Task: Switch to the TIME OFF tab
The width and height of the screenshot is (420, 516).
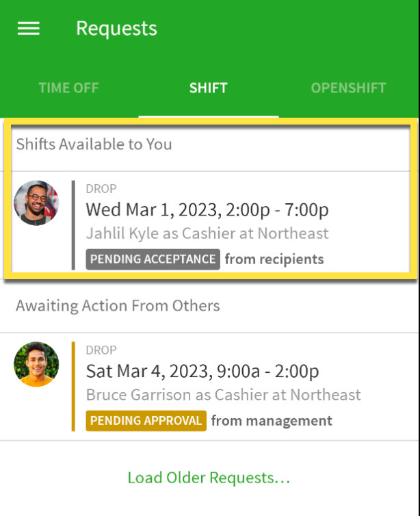Action: pos(68,88)
